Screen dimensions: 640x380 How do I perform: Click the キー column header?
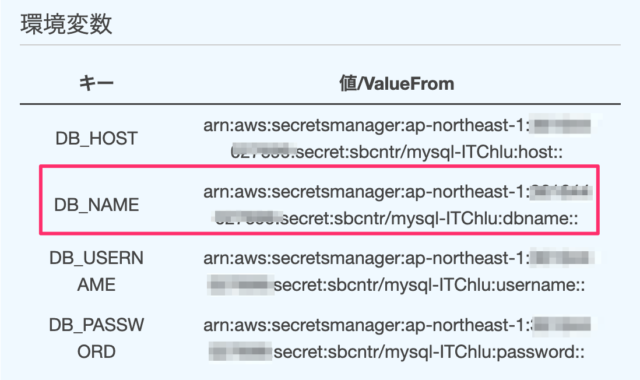[96, 84]
